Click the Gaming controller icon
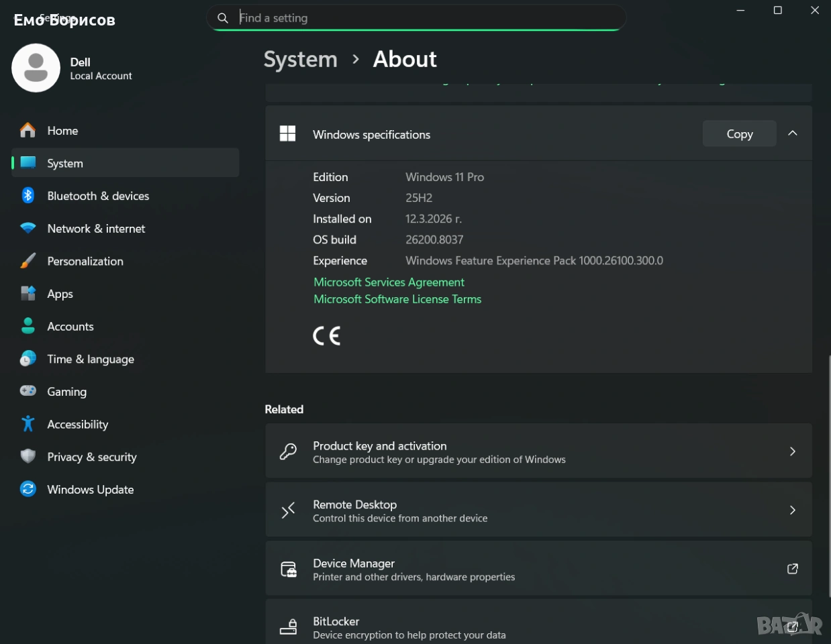This screenshot has width=831, height=644. point(28,391)
